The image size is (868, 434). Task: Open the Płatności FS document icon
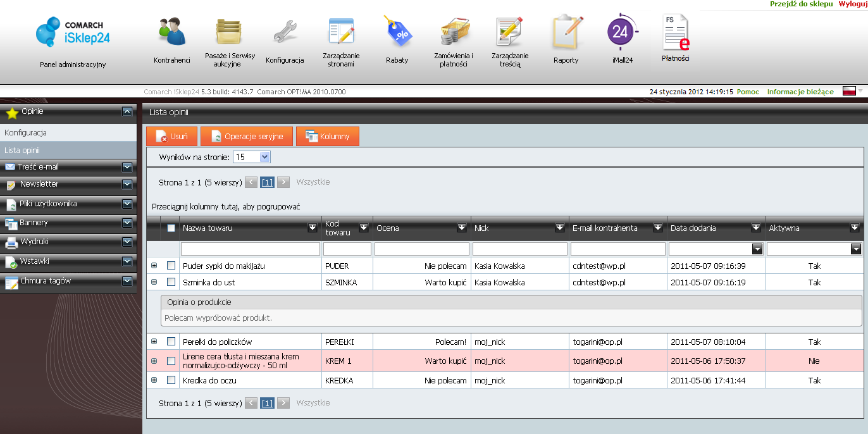[675, 32]
